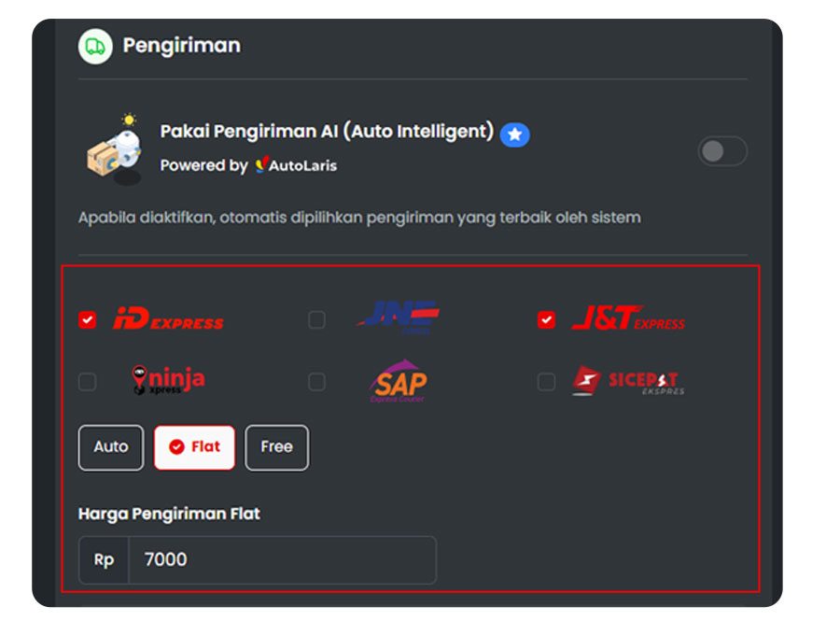Click the AutoLaris logo
This screenshot has width=840, height=635.
pyautogui.click(x=296, y=165)
